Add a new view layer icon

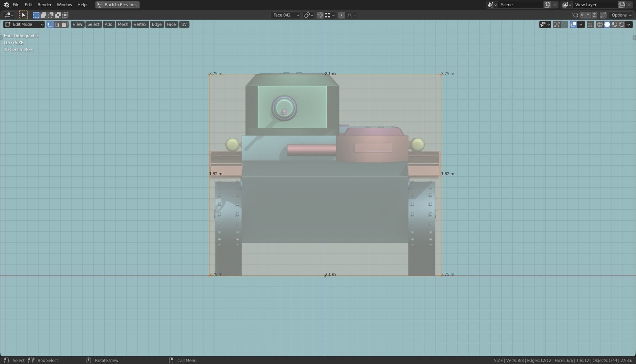pyautogui.click(x=622, y=4)
